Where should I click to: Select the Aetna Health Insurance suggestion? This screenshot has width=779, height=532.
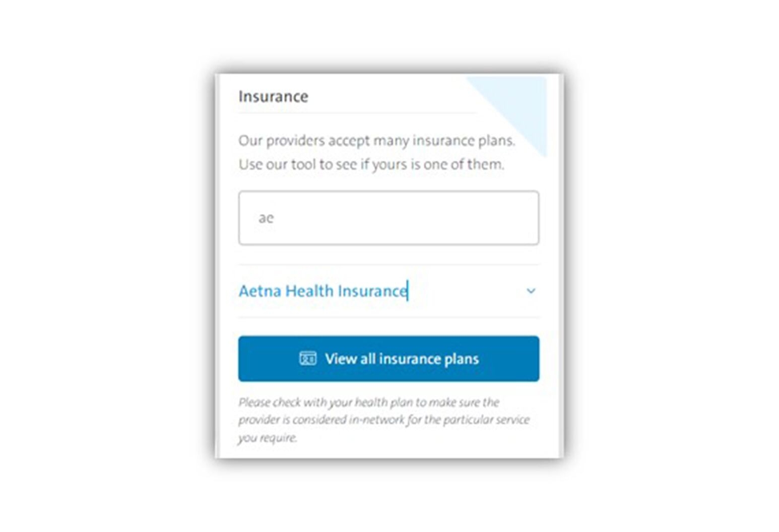[x=322, y=291]
